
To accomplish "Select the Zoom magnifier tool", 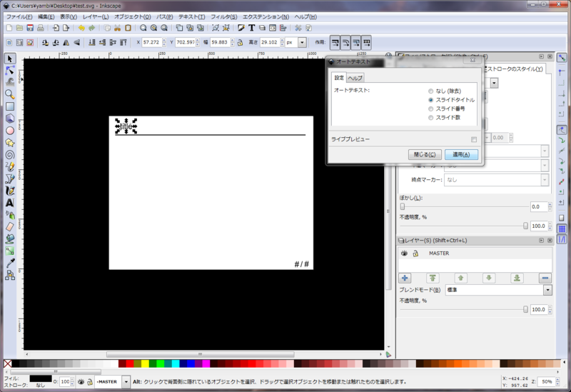I will 10,94.
